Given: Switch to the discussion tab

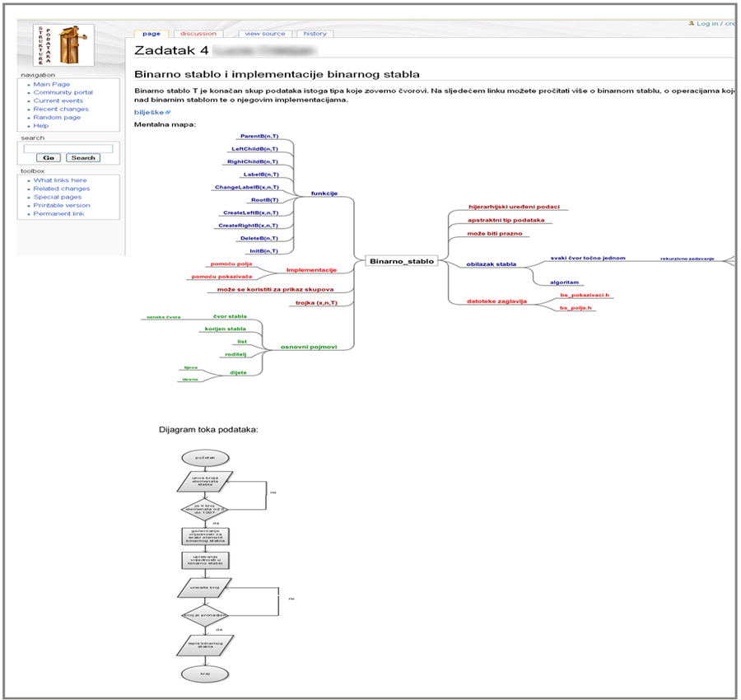Looking at the screenshot, I should pyautogui.click(x=198, y=34).
